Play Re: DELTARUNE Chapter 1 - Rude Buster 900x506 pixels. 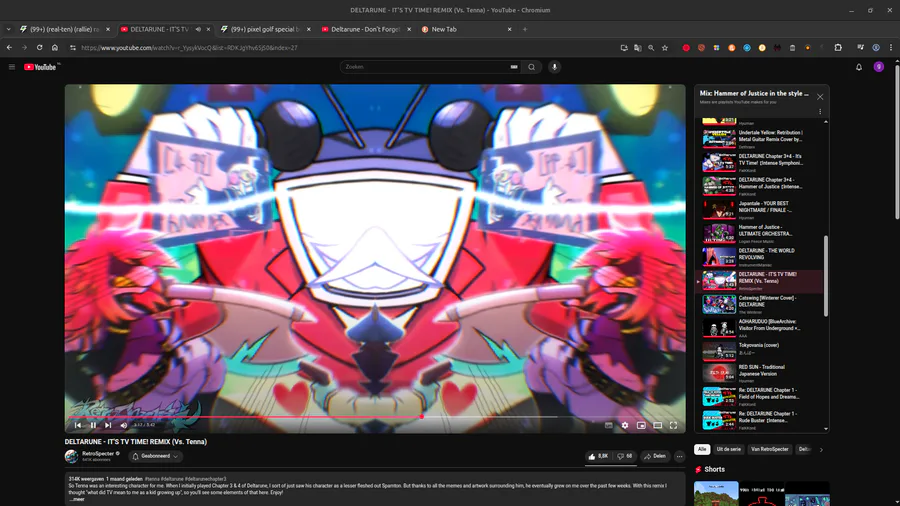[x=761, y=420]
